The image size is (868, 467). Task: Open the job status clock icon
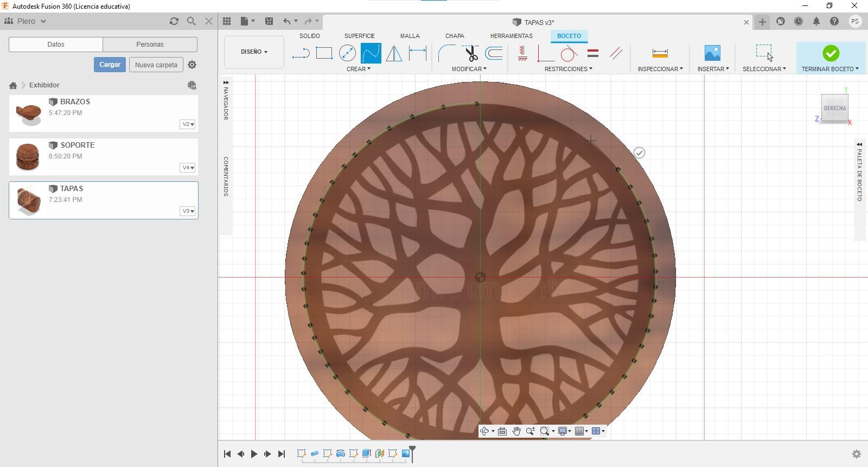coord(799,21)
